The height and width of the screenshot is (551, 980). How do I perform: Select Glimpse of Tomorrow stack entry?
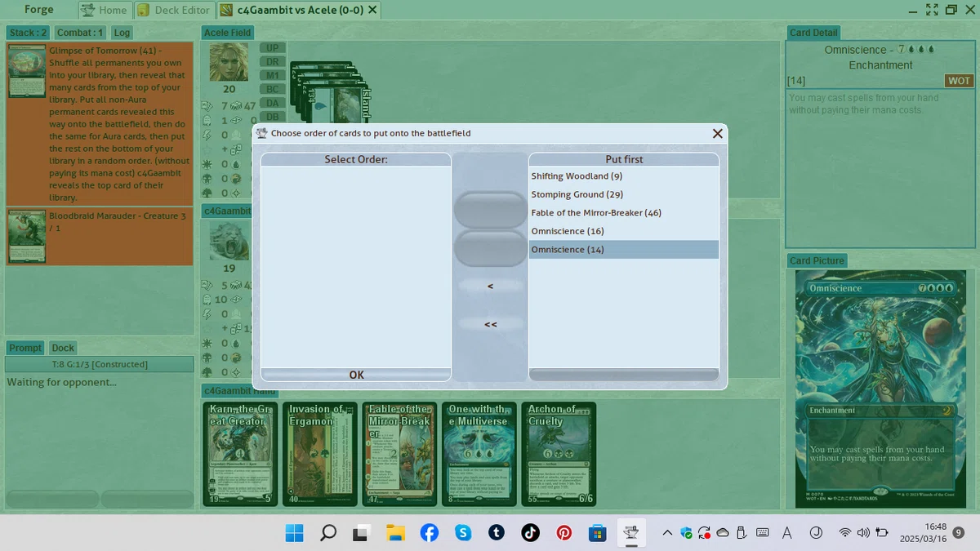(100, 124)
